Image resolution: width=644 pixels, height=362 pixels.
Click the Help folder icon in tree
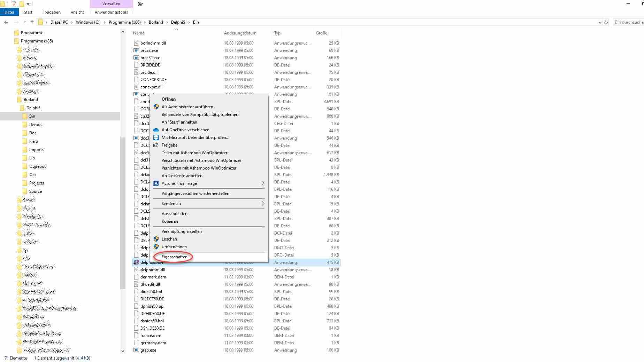[x=25, y=141]
